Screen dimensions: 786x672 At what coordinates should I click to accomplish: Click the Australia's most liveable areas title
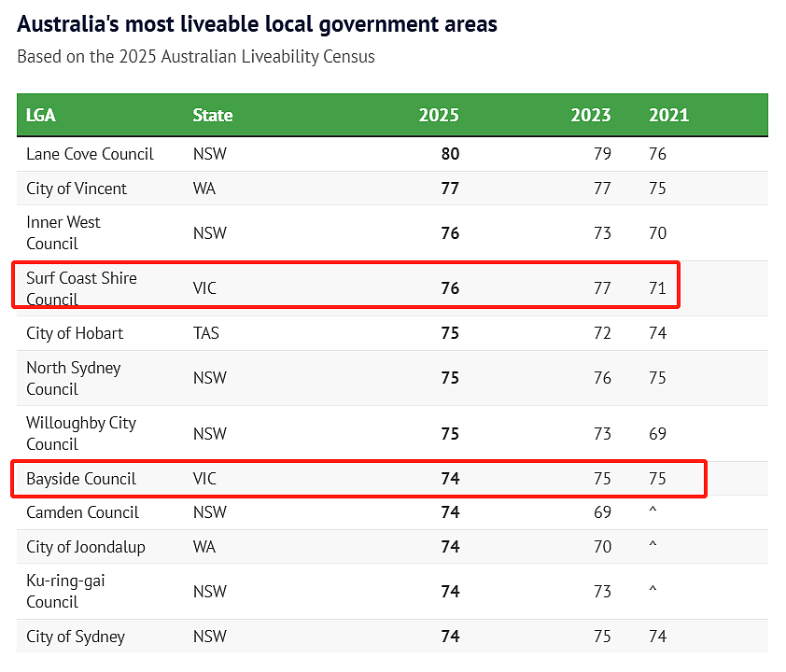(257, 24)
